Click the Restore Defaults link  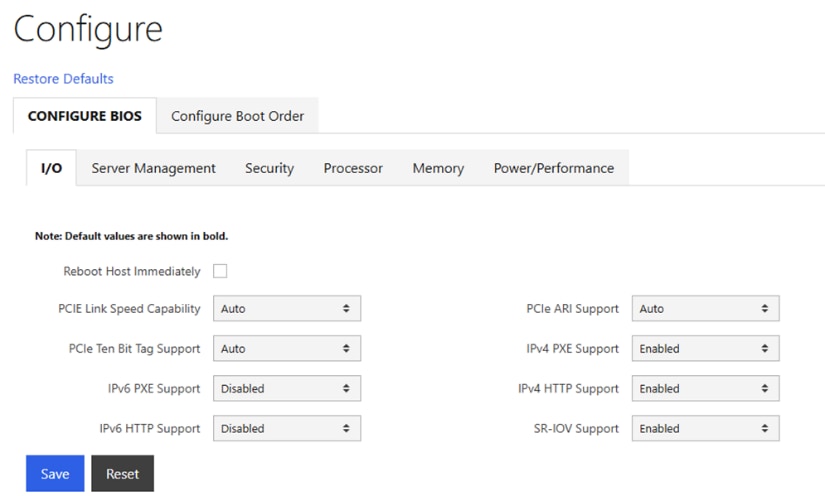[x=63, y=78]
